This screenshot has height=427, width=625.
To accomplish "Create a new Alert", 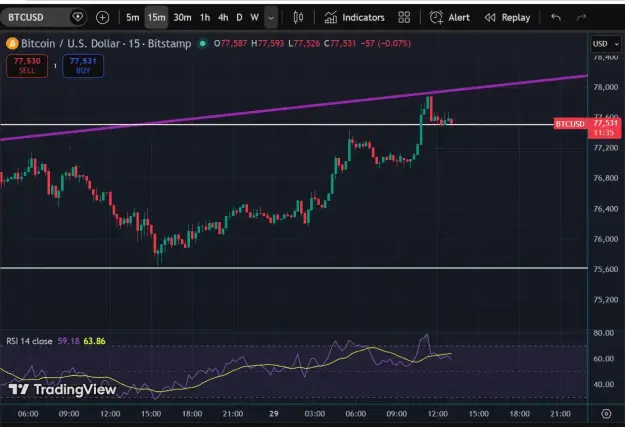I will [449, 18].
